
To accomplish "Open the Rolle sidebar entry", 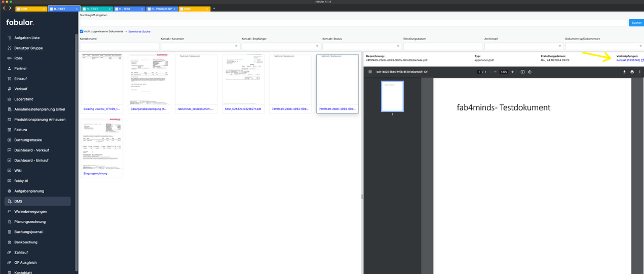I will pyautogui.click(x=37, y=58).
